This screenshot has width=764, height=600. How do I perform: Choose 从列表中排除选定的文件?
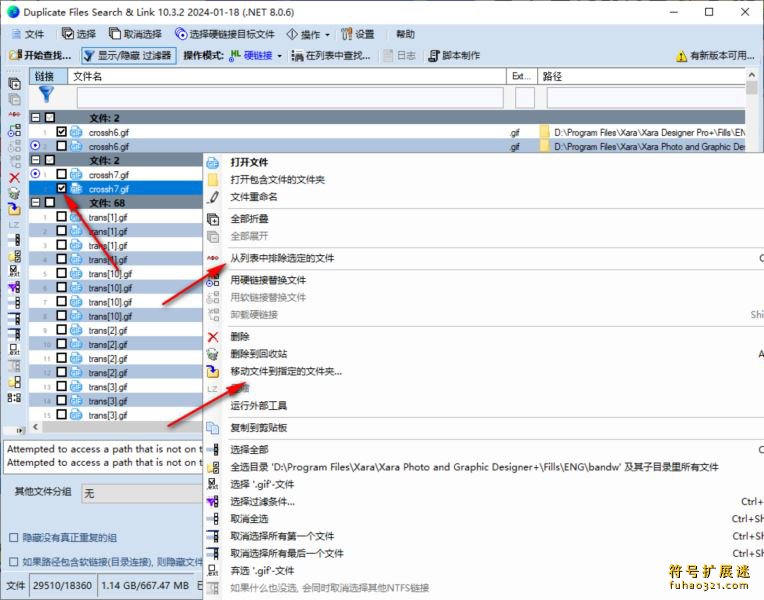coord(282,258)
